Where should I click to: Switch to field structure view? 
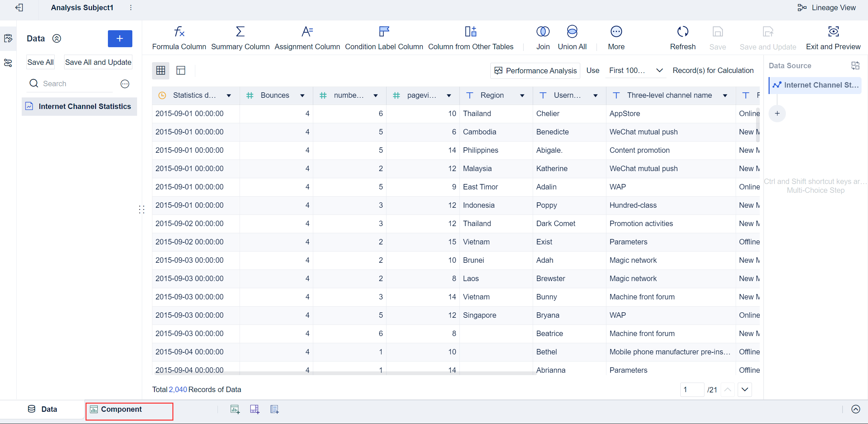click(x=181, y=70)
